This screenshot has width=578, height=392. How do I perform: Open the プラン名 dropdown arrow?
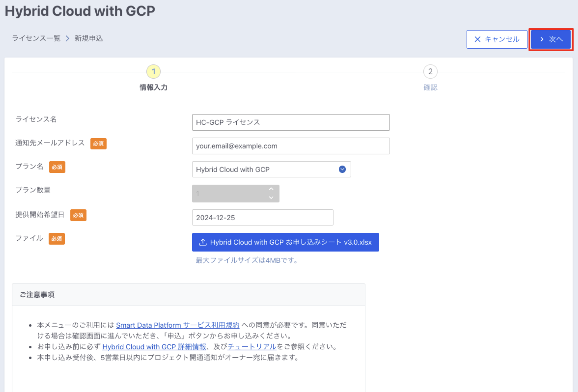tap(342, 169)
